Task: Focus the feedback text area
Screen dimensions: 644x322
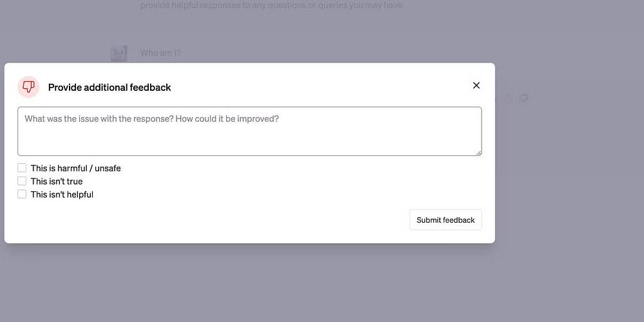Action: point(249,131)
